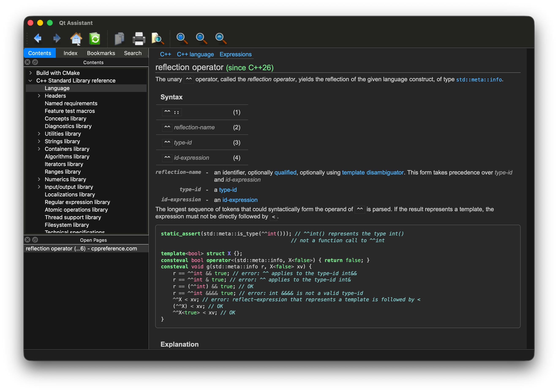Follow the C++ language breadcrumb link

195,54
